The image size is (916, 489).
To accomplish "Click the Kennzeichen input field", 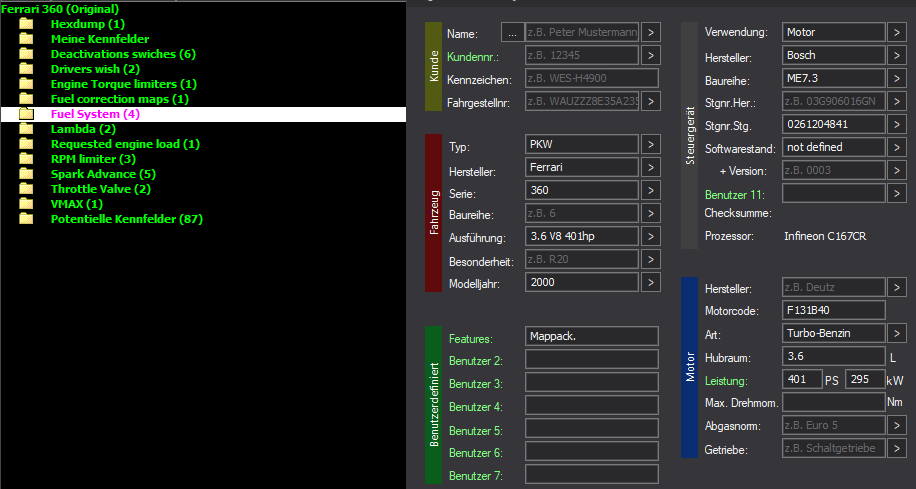I will point(592,78).
